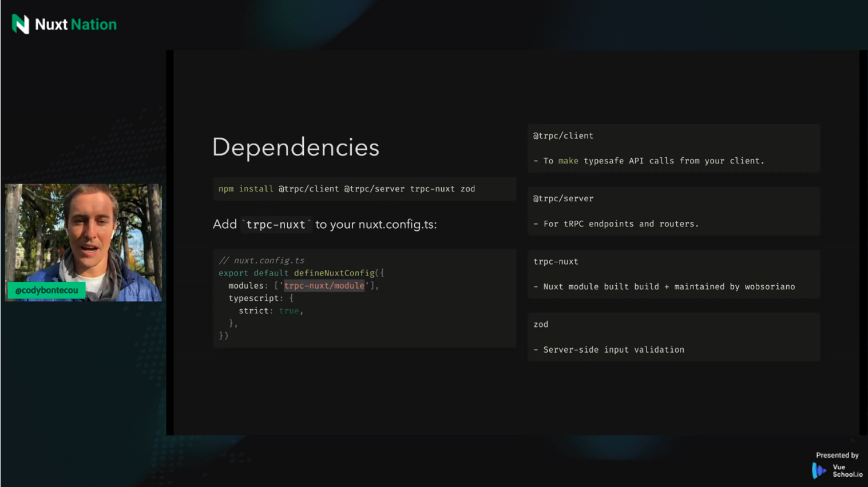
Task: Click the @trpc/server package card
Action: coord(673,211)
